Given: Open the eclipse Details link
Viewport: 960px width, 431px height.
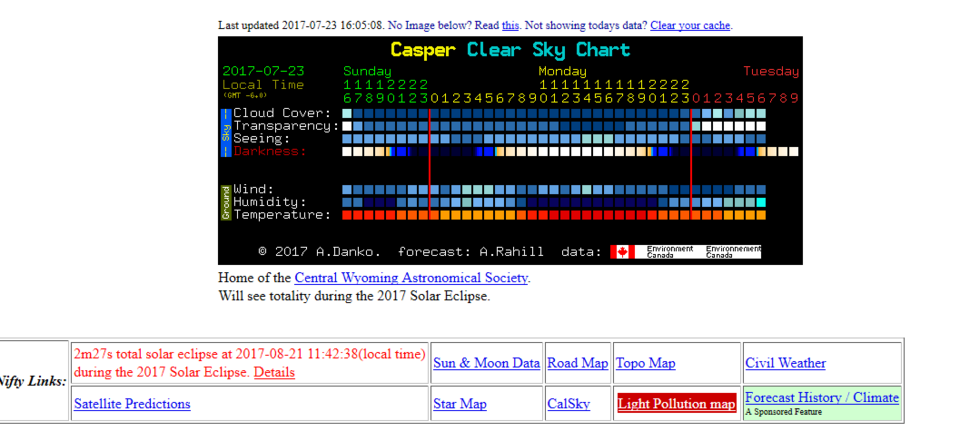Looking at the screenshot, I should point(274,372).
